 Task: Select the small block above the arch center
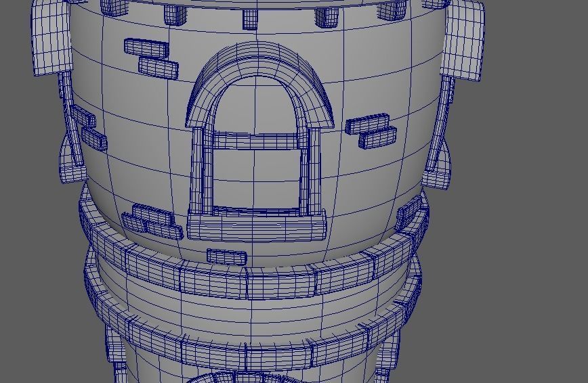coord(250,20)
